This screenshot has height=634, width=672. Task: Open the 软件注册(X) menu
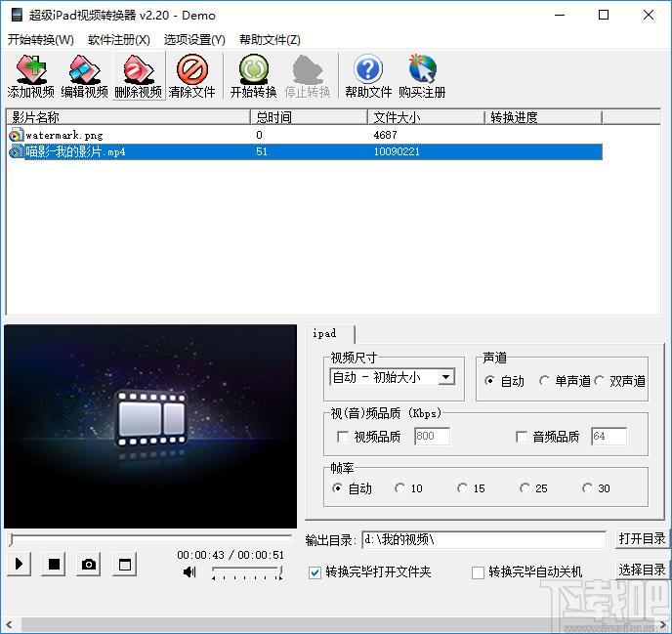point(119,40)
